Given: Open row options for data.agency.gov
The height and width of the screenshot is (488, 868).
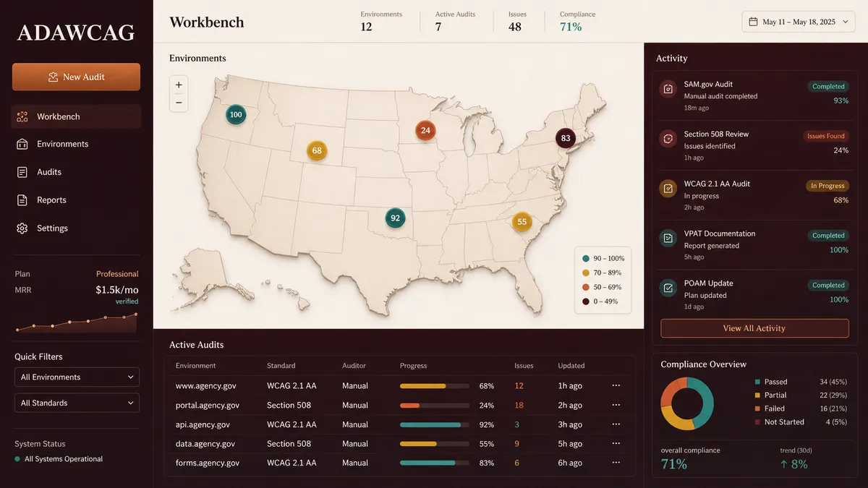Looking at the screenshot, I should (x=616, y=443).
